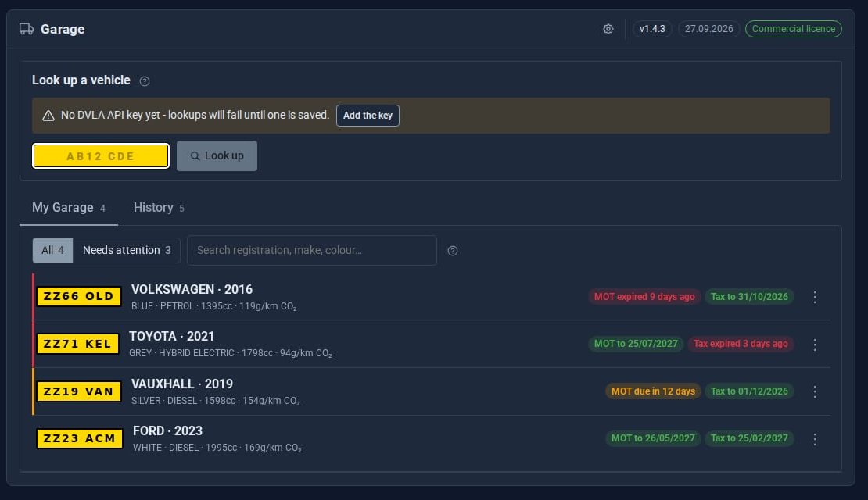Filter to Needs attention vehicles
This screenshot has width=868, height=500.
(x=127, y=250)
